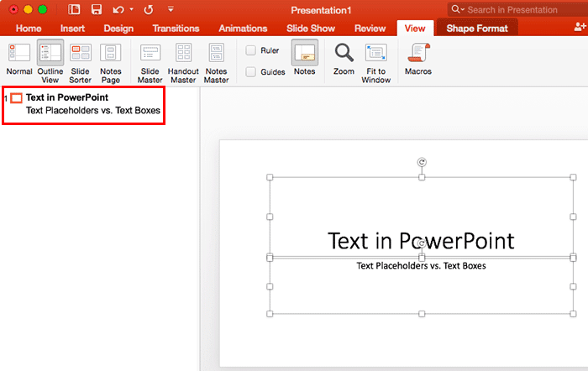Open Notes Master view
588x371 pixels.
point(217,63)
